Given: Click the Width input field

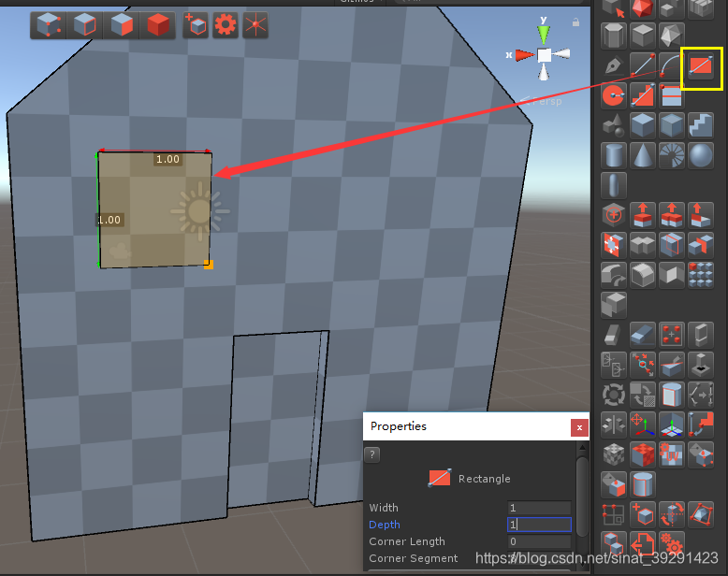Looking at the screenshot, I should point(539,508).
